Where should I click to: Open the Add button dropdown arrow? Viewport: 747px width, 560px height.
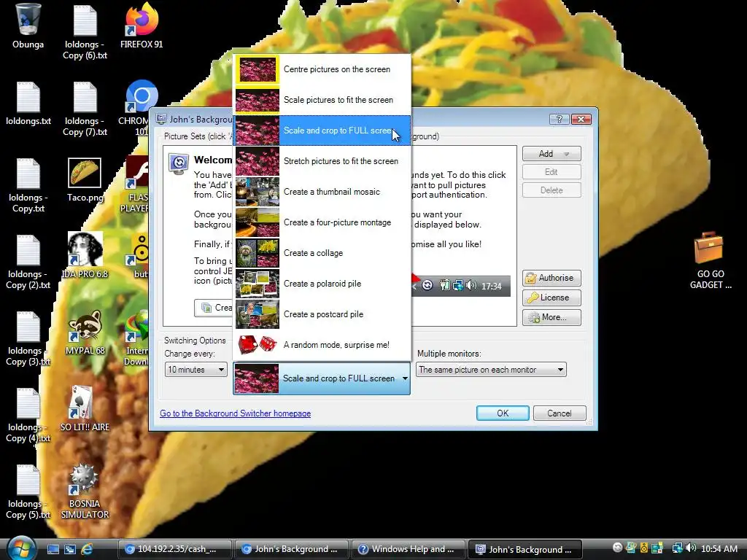tap(566, 154)
